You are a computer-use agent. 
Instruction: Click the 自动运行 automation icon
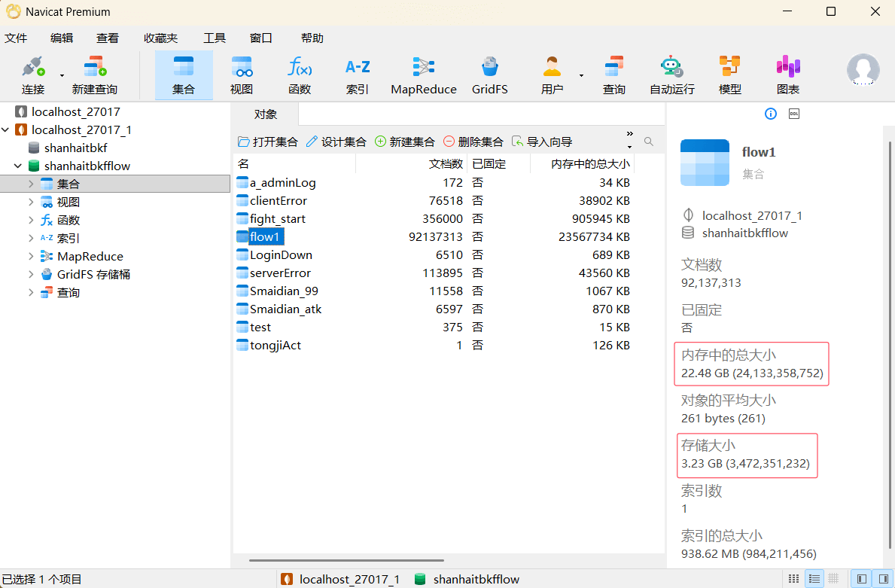(x=671, y=75)
